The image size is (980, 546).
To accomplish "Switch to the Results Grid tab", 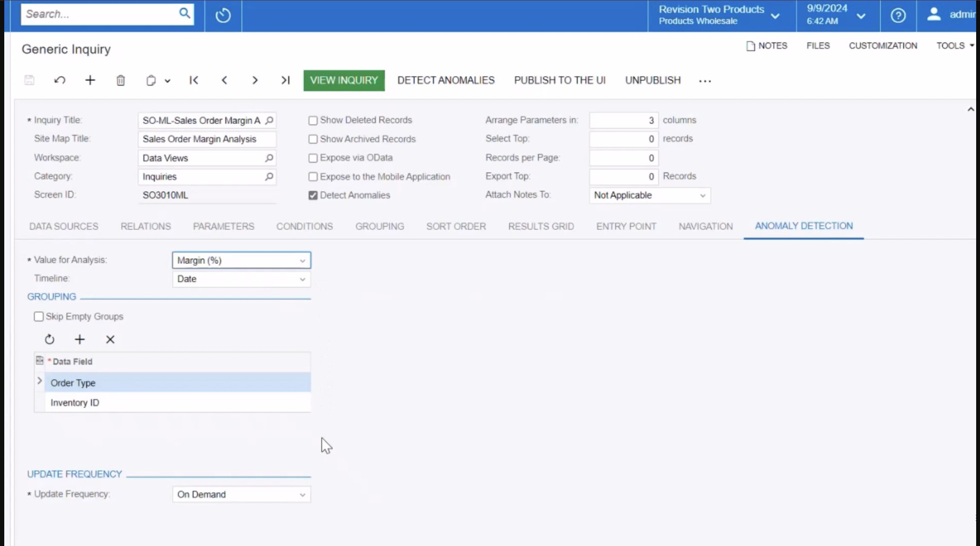I will point(541,226).
